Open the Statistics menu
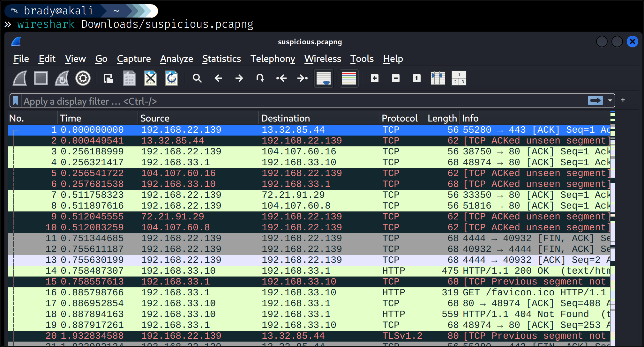This screenshot has width=644, height=347. 221,59
